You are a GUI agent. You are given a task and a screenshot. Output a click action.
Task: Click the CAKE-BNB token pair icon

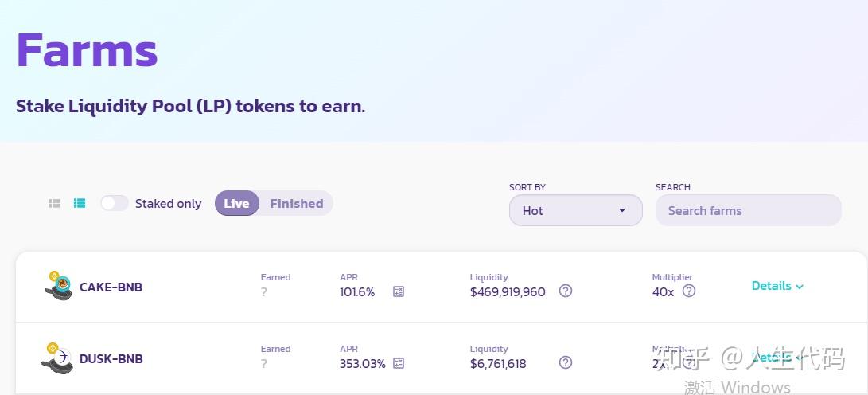click(57, 286)
